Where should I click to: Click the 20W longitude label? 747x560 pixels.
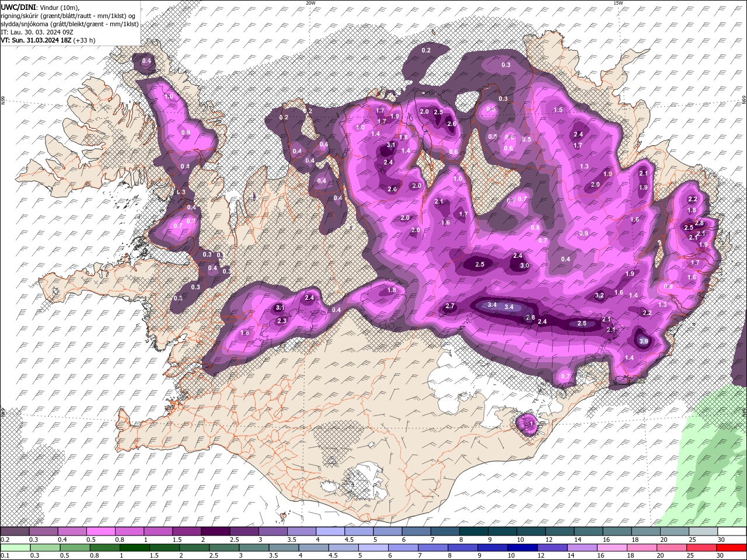coord(311,3)
